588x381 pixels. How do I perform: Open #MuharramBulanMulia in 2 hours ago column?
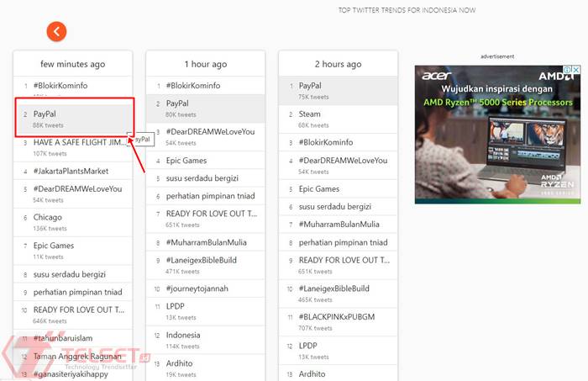(x=339, y=225)
